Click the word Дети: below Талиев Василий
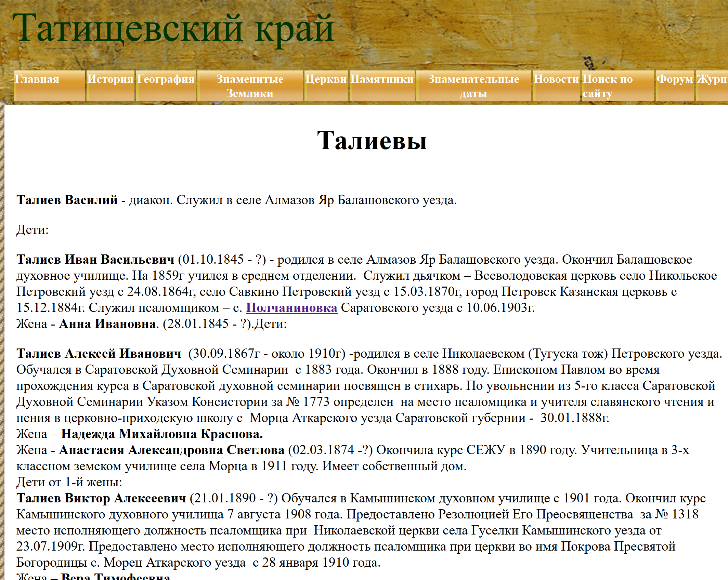728x580 pixels. 32,229
